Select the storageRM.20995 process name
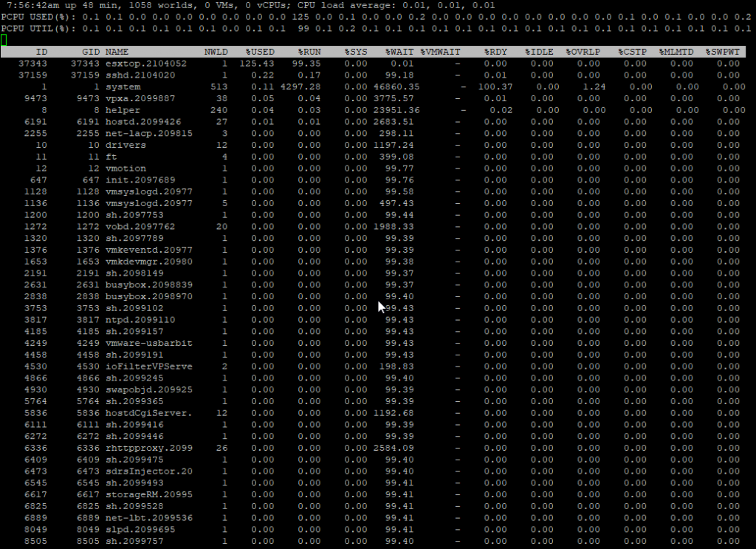 click(149, 494)
